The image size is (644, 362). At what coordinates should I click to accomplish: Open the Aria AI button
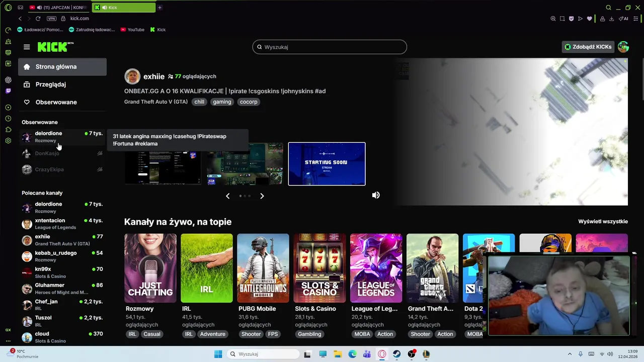tap(623, 19)
